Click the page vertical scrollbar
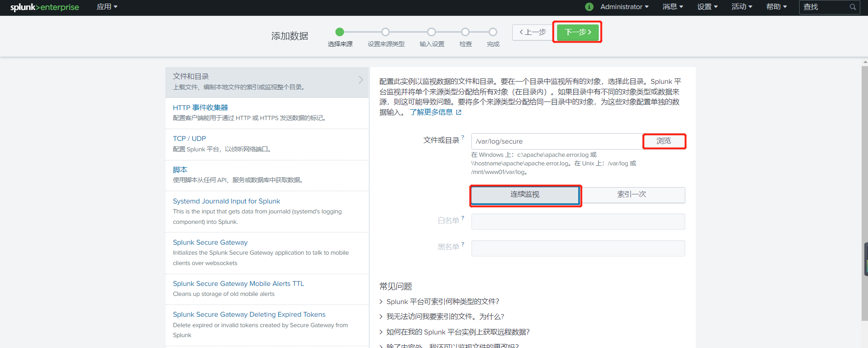 coord(864,193)
